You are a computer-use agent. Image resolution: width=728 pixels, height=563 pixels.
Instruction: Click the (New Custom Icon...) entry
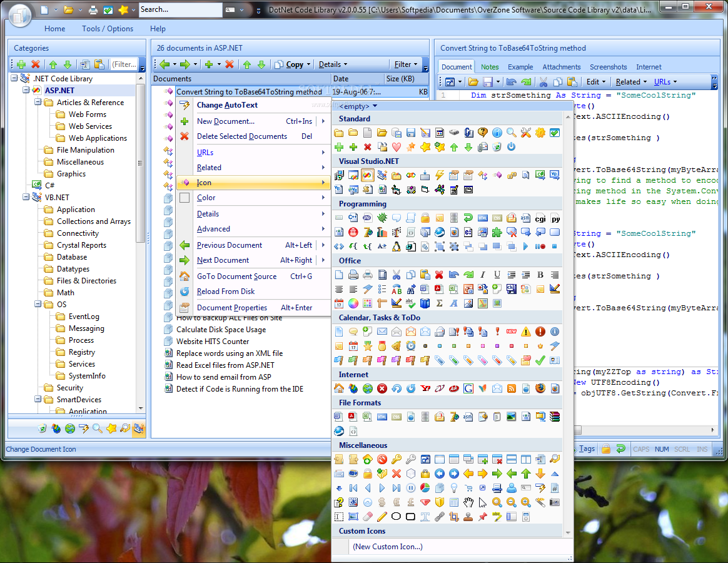pos(387,547)
